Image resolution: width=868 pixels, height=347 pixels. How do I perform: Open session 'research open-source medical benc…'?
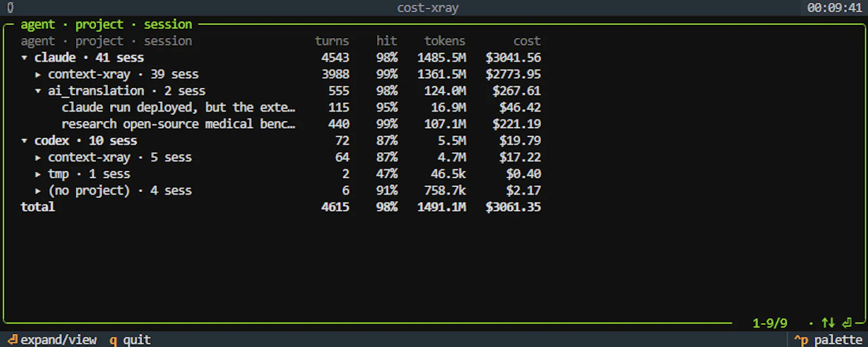[x=178, y=124]
